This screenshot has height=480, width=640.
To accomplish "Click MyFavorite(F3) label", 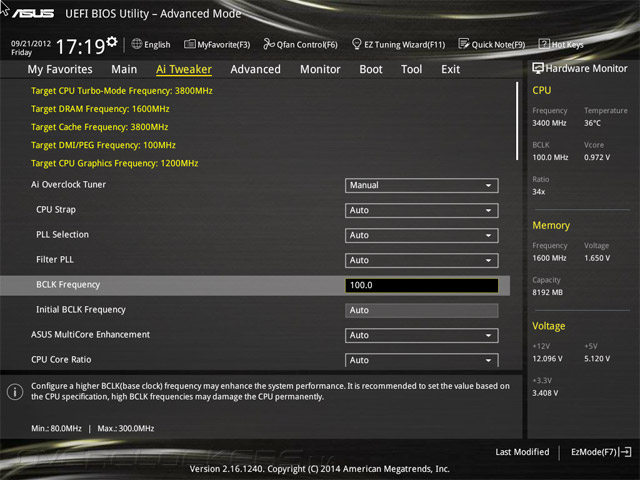I will click(x=224, y=44).
